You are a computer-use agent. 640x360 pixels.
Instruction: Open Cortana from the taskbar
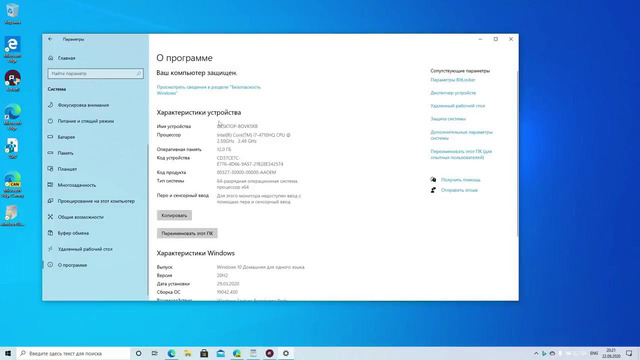(138, 353)
